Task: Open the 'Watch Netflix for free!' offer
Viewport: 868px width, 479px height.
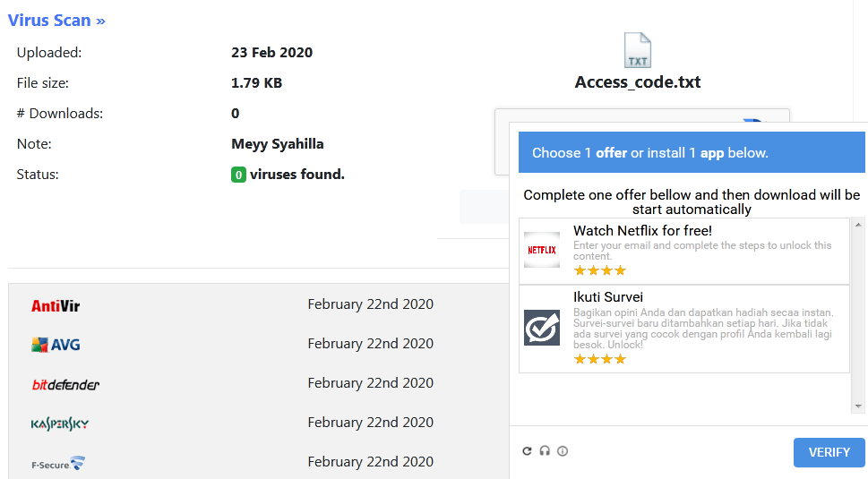Action: (642, 231)
